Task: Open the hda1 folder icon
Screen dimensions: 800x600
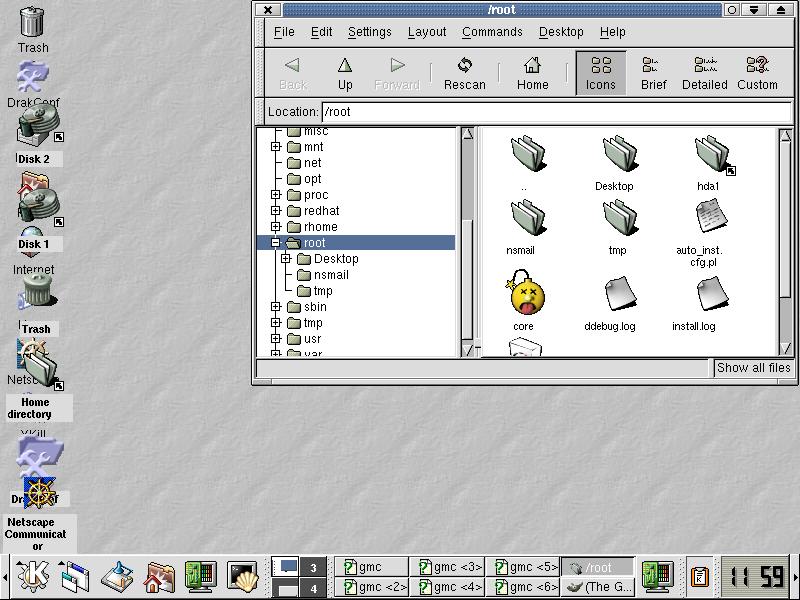Action: coord(712,156)
